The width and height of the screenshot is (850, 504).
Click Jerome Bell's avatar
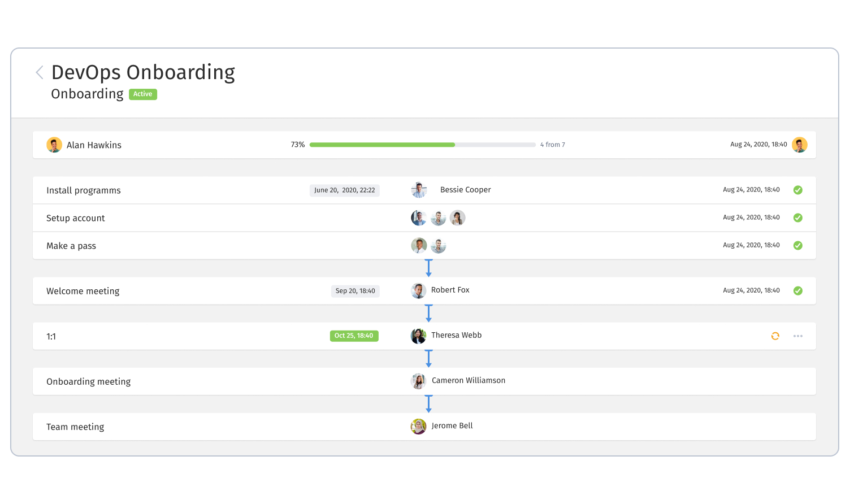tap(419, 427)
